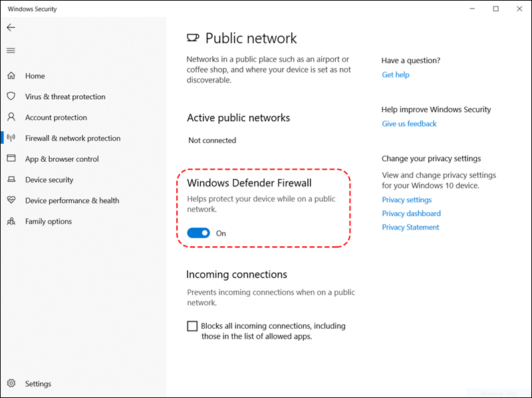Click the Account protection person icon

click(x=11, y=117)
